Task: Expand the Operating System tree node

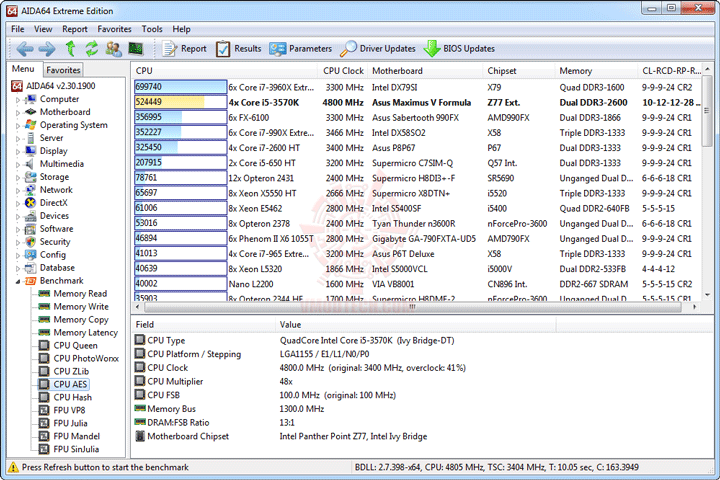Action: (18, 125)
